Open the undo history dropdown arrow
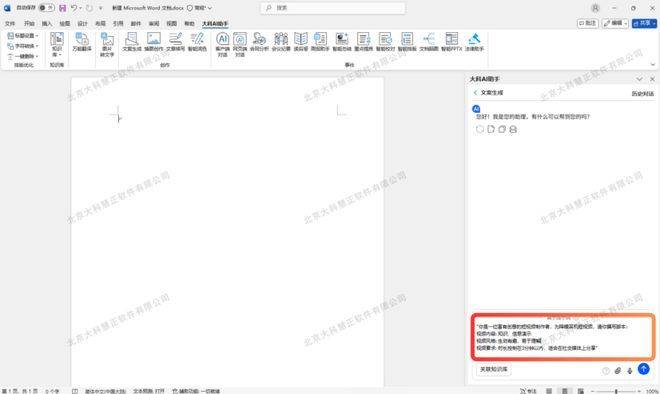This screenshot has width=660, height=394. [x=80, y=8]
